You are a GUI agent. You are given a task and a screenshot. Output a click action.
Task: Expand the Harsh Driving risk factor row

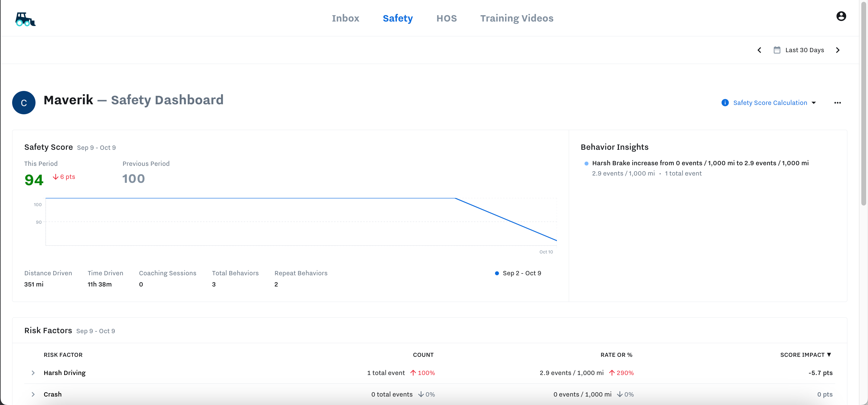33,372
